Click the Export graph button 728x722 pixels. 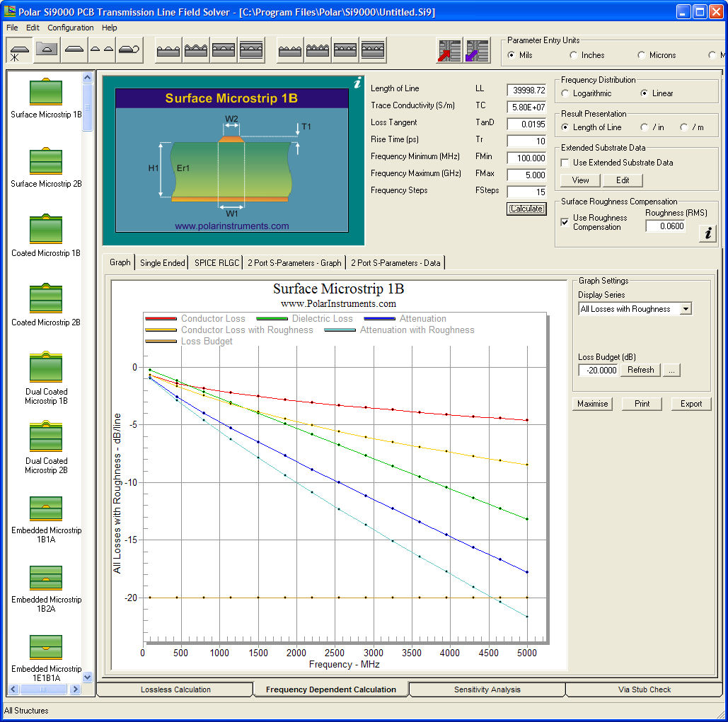tap(691, 404)
